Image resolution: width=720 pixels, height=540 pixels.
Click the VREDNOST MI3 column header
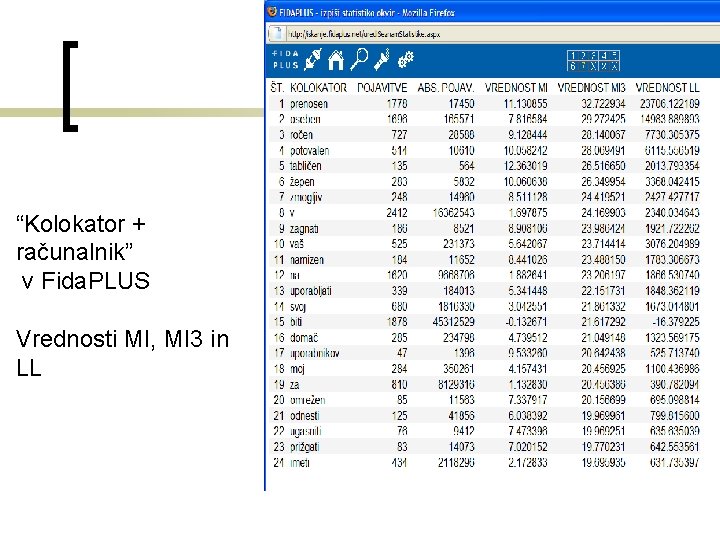pyautogui.click(x=591, y=88)
